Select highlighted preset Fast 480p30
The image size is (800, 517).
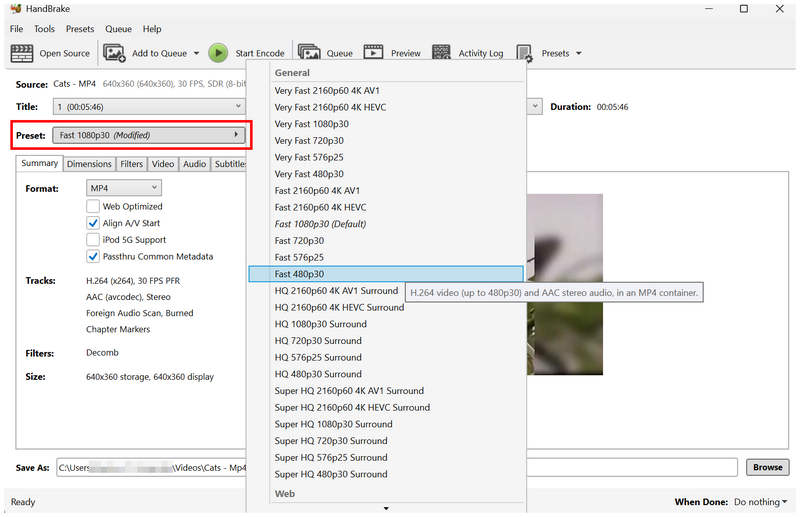(x=386, y=274)
